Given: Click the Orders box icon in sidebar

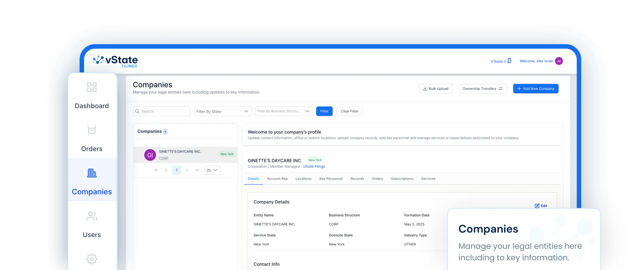Looking at the screenshot, I should (92, 130).
